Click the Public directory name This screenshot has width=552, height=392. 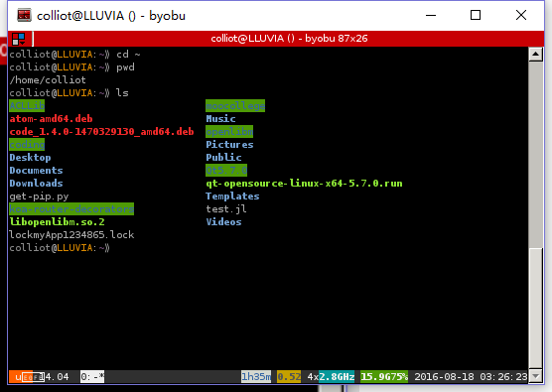[x=223, y=157]
